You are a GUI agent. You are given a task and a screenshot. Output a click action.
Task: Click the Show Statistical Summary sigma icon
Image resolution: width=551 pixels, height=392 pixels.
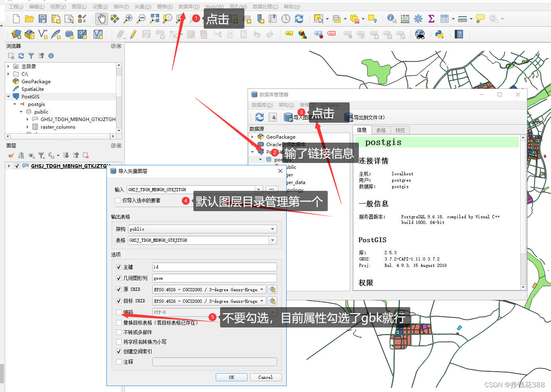(431, 19)
